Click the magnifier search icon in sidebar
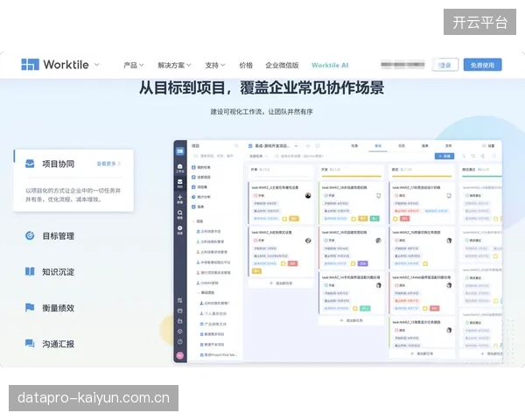 click(x=179, y=214)
